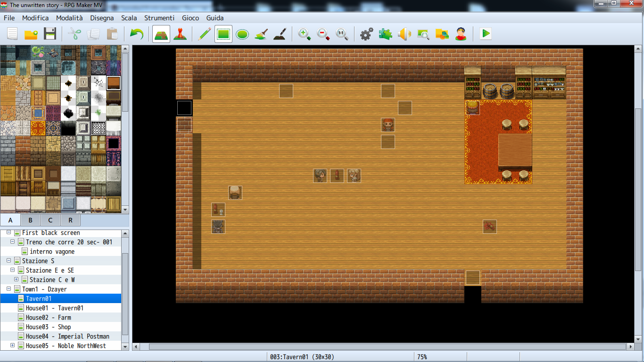Screen dimensions: 644x362
Task: Click the Undo arrow icon
Action: (x=136, y=34)
